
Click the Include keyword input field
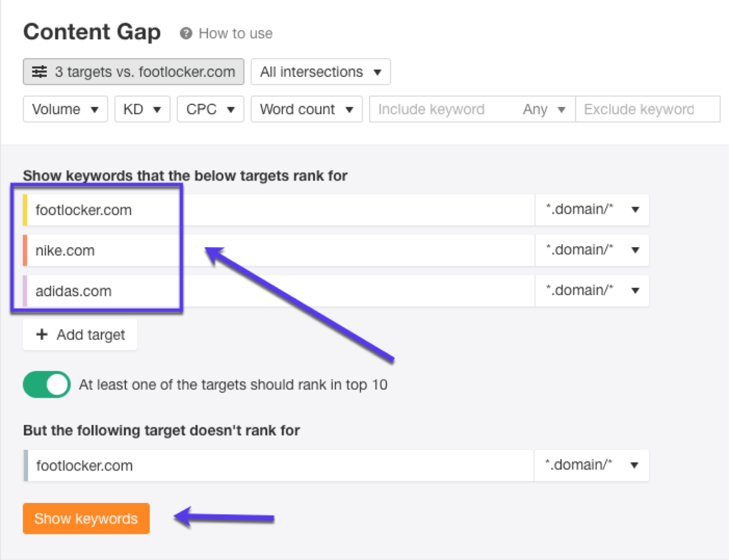coord(437,109)
